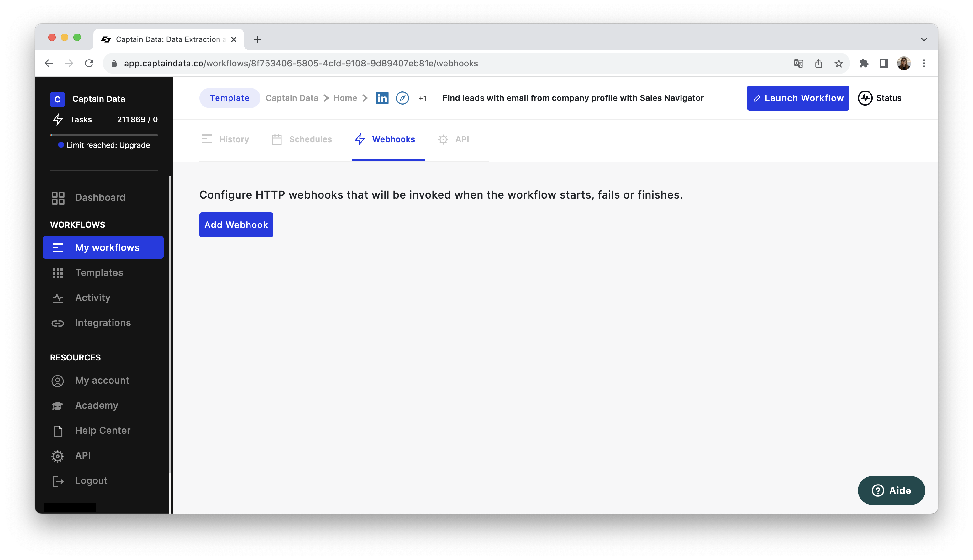The image size is (973, 560).
Task: Click the Google Translate icon
Action: [x=798, y=64]
